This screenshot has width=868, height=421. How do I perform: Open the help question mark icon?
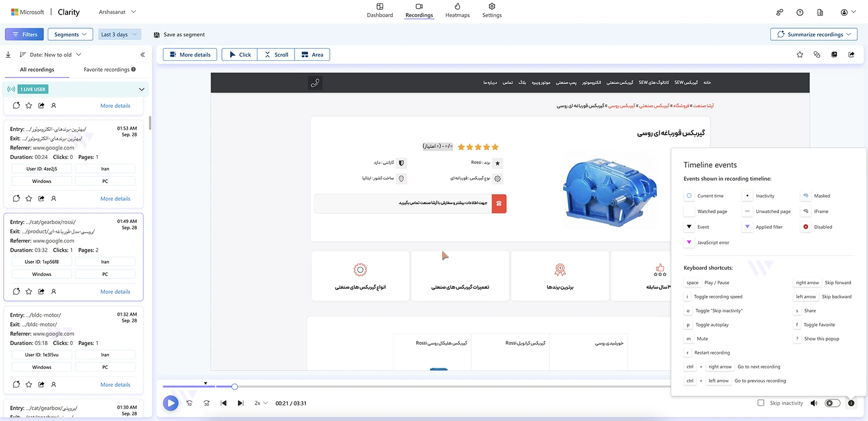coord(800,12)
